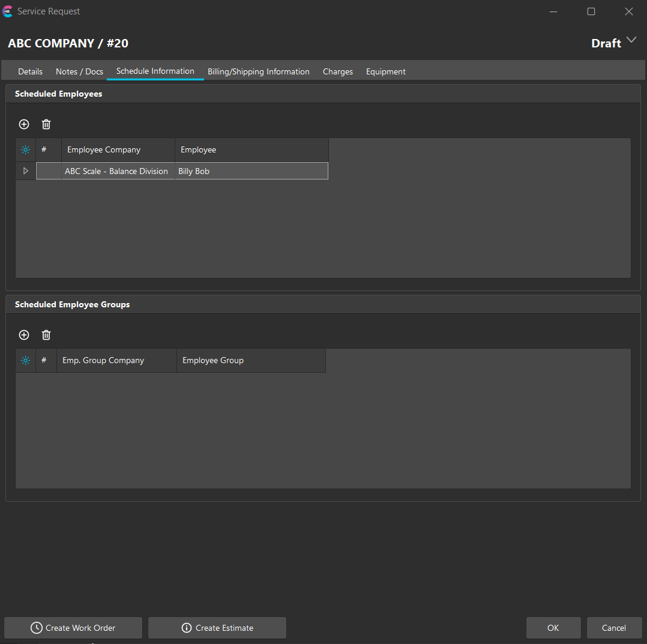Add a new scheduled employee with plus icon
The height and width of the screenshot is (644, 647).
tap(24, 124)
